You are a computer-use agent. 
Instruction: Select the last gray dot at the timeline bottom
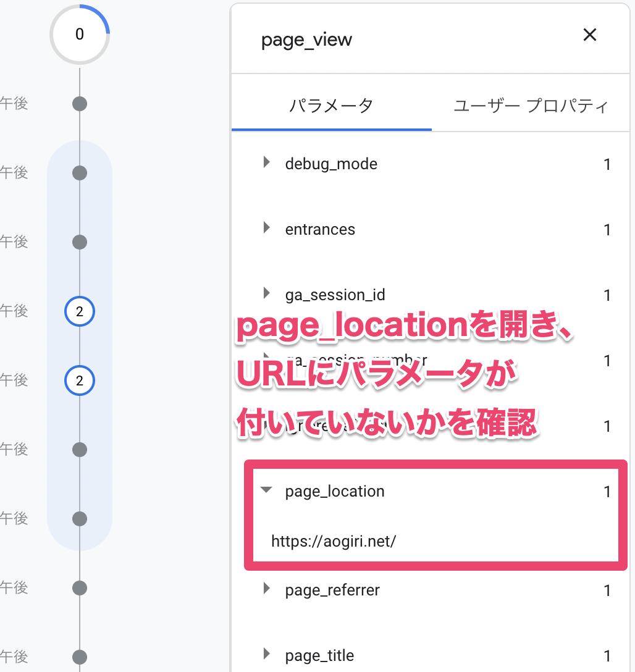[x=80, y=657]
